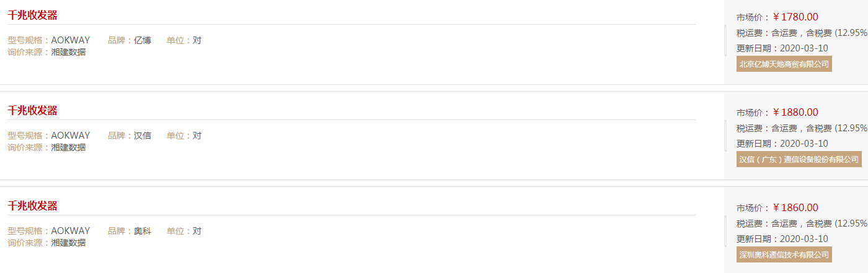This screenshot has width=868, height=273.
Task: Click 湘建数据 source in the 亿博 listing
Action: pos(68,52)
